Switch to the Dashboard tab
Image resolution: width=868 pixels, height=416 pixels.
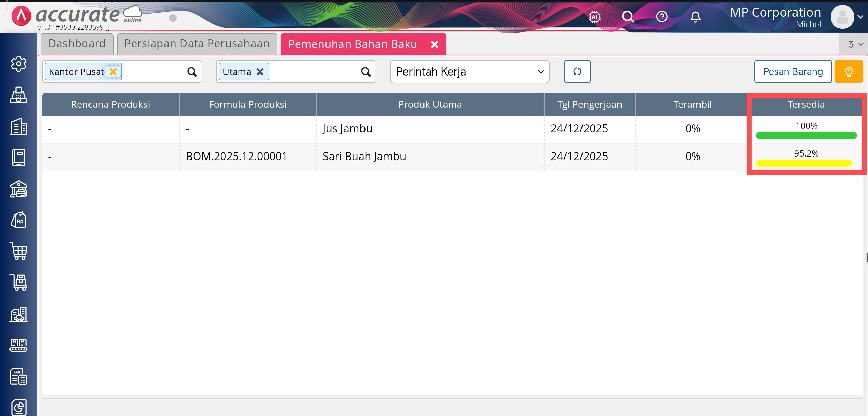pos(77,44)
